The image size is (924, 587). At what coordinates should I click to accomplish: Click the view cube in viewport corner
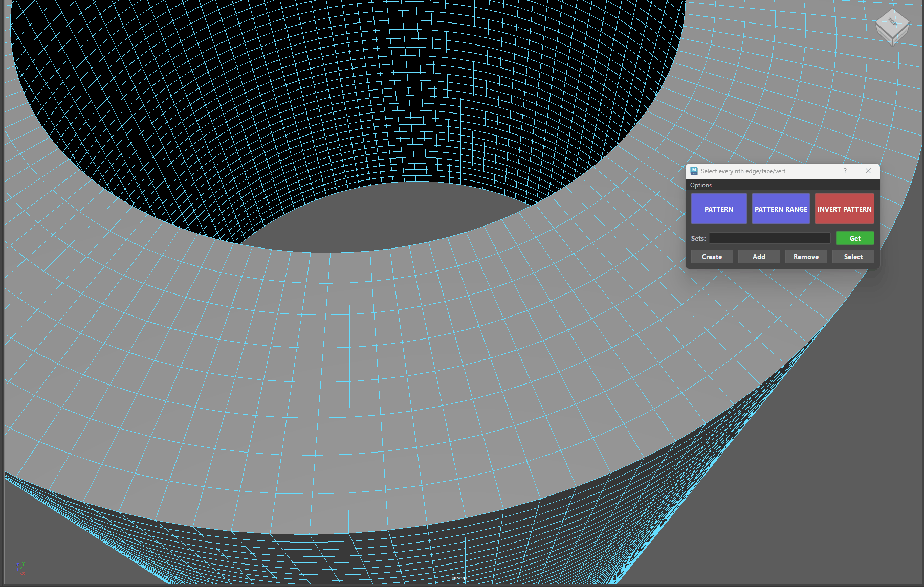coord(892,27)
